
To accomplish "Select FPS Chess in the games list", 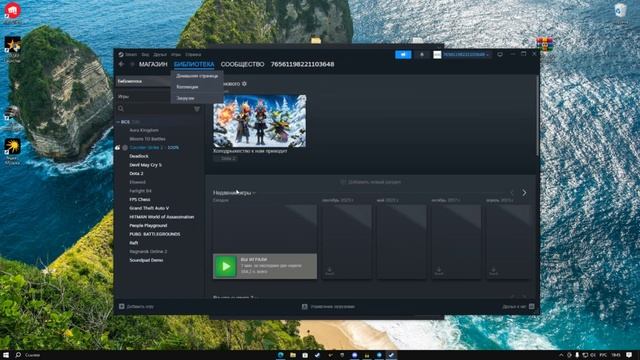I will (140, 199).
